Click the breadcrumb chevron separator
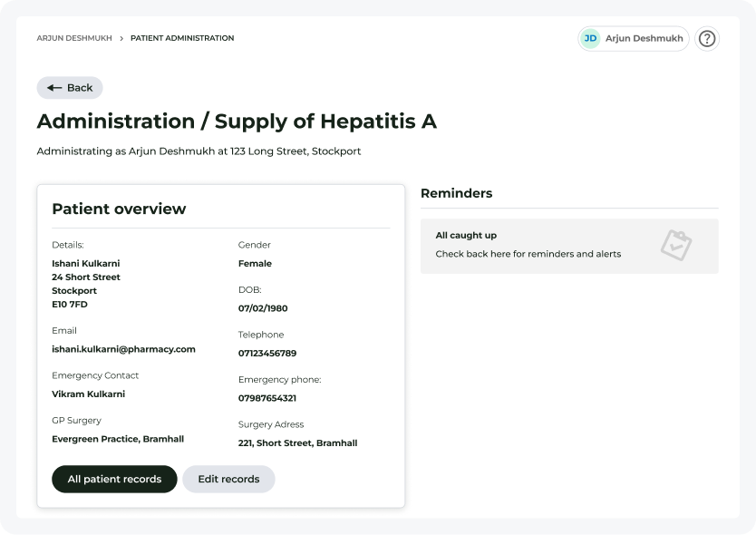Viewport: 756px width, 535px height. (x=121, y=39)
